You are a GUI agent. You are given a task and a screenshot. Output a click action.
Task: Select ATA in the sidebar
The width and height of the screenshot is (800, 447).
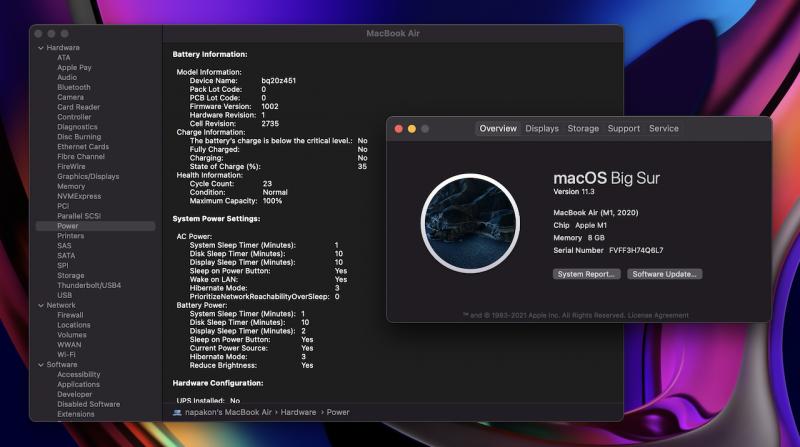tap(64, 58)
